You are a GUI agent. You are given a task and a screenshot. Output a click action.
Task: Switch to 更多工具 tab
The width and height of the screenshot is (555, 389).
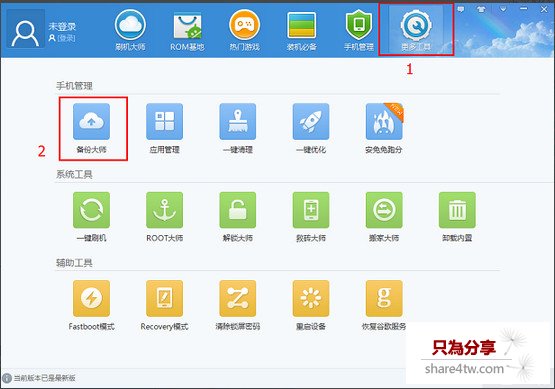tap(416, 30)
